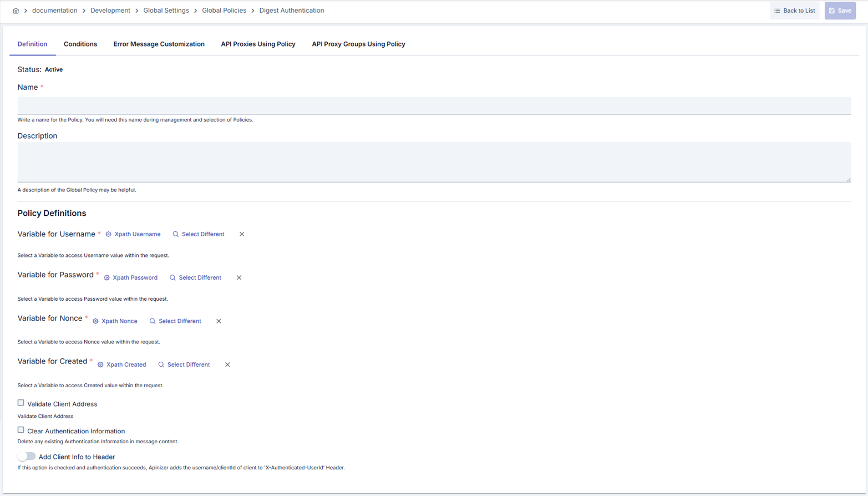
Task: Toggle Add Client Info to Header
Action: pyautogui.click(x=26, y=455)
